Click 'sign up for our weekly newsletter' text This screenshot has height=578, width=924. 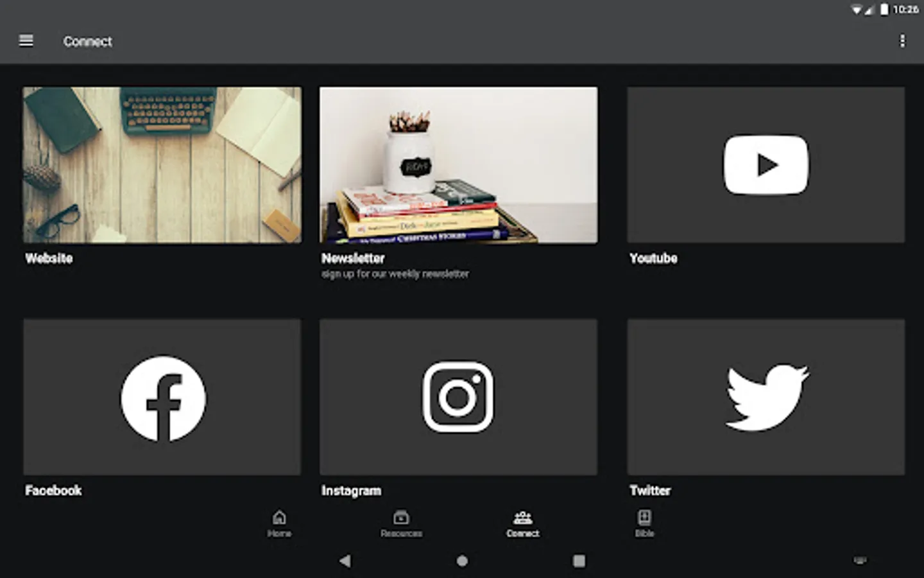tap(395, 274)
